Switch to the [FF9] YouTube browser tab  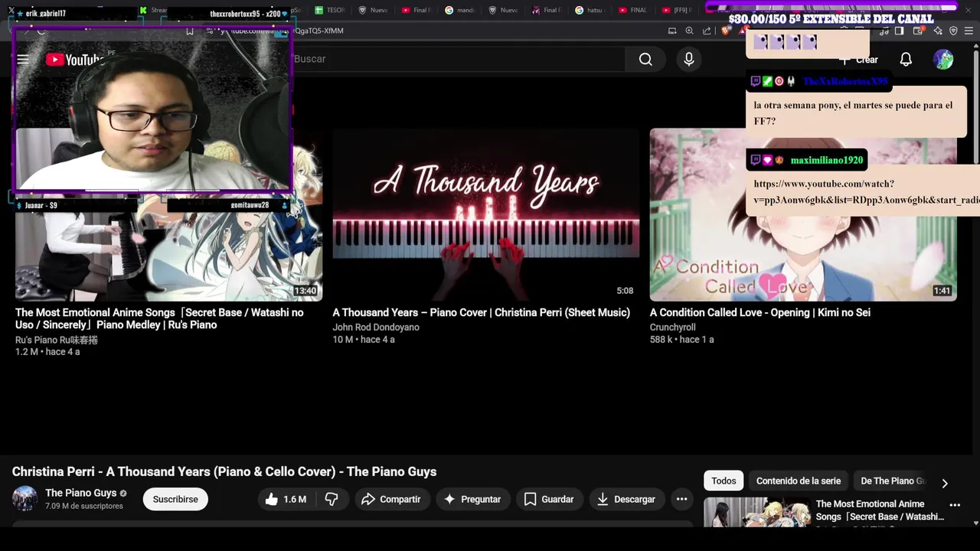pos(677,10)
